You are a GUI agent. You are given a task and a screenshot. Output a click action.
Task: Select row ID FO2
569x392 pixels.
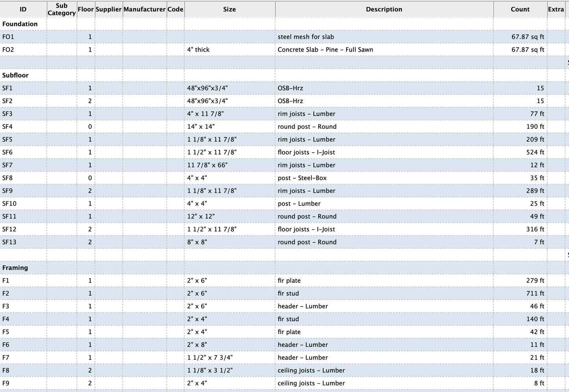[x=8, y=50]
